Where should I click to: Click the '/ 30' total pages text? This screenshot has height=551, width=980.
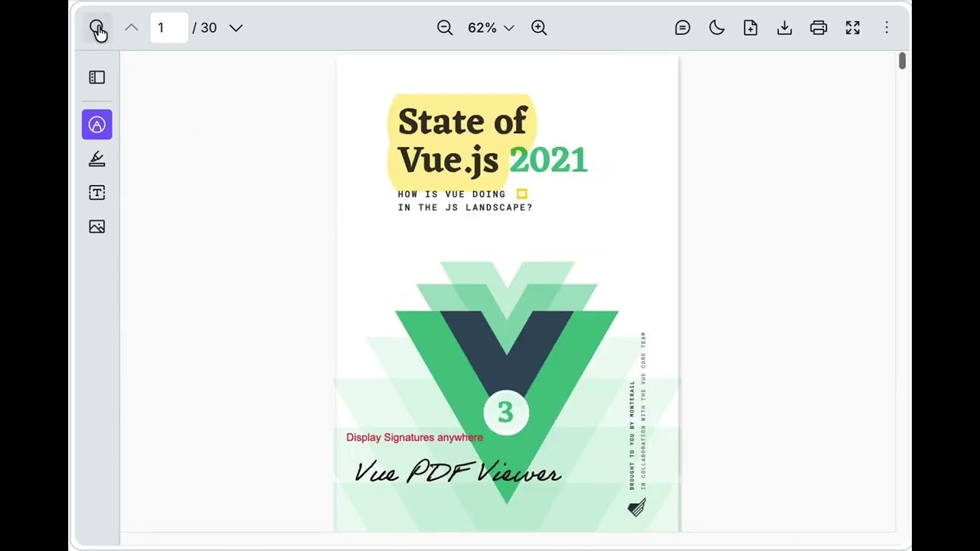(204, 28)
